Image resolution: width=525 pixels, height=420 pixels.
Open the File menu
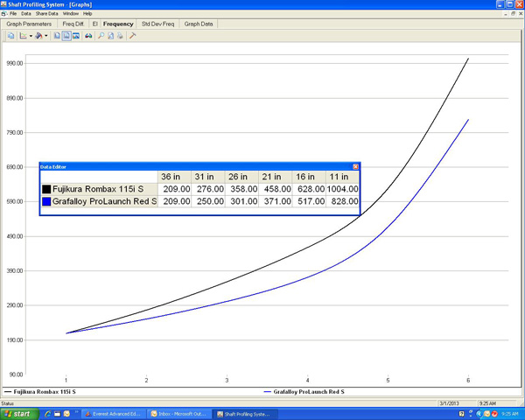tap(13, 14)
